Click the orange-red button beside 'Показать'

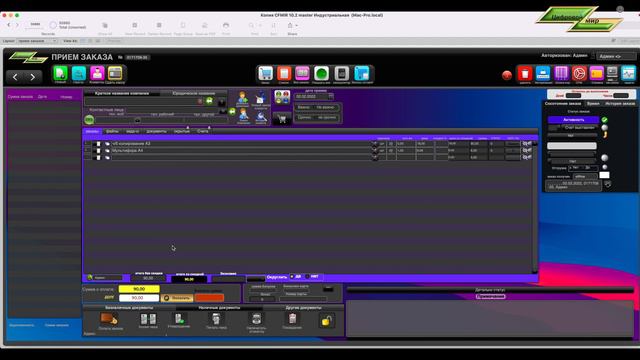pyautogui.click(x=209, y=298)
